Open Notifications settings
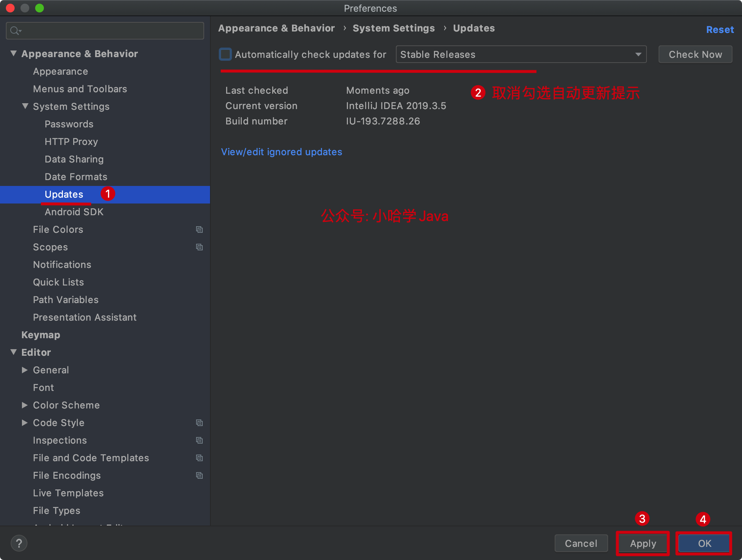The image size is (742, 560). pos(62,265)
